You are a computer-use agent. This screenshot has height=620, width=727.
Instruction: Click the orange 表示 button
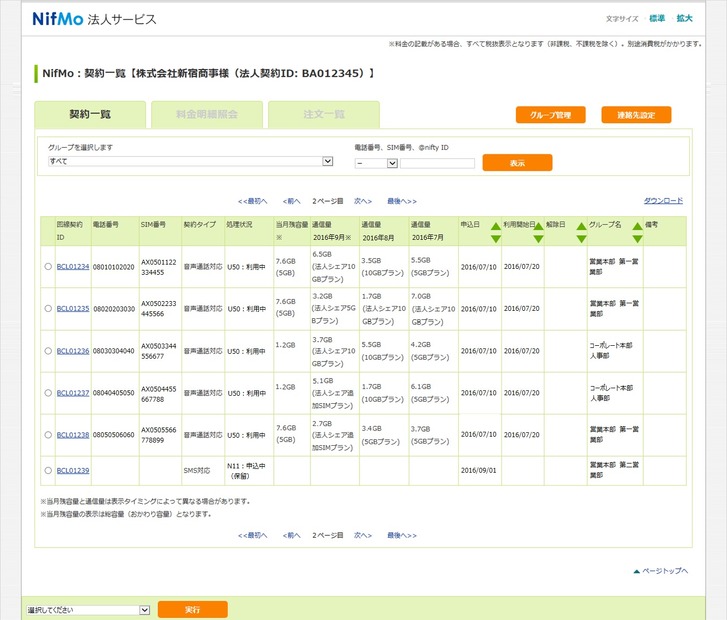(517, 163)
